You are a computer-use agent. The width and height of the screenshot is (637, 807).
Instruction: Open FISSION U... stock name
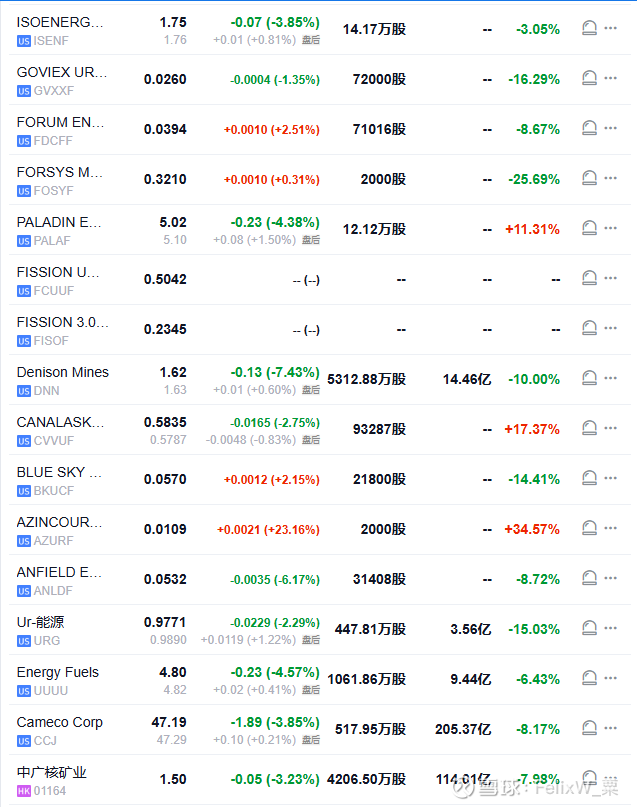[x=58, y=272]
